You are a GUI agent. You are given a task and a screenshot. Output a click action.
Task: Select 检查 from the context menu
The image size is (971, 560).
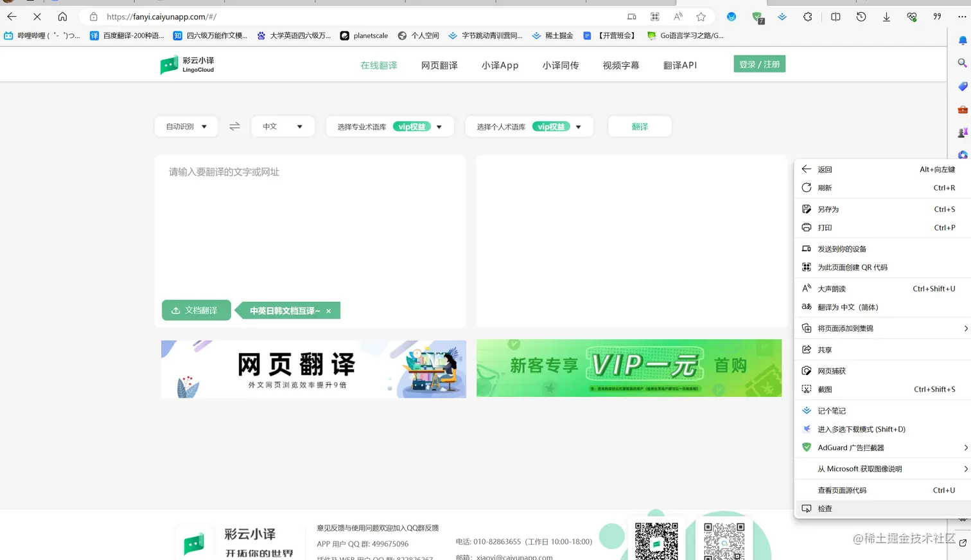pyautogui.click(x=825, y=508)
